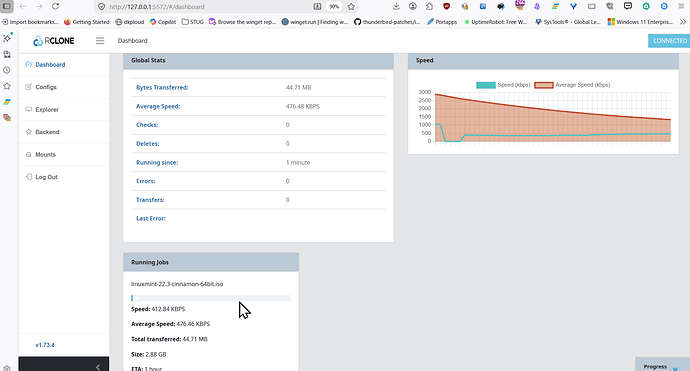The width and height of the screenshot is (690, 371).
Task: Click the Configs pencil icon
Action: pos(29,87)
